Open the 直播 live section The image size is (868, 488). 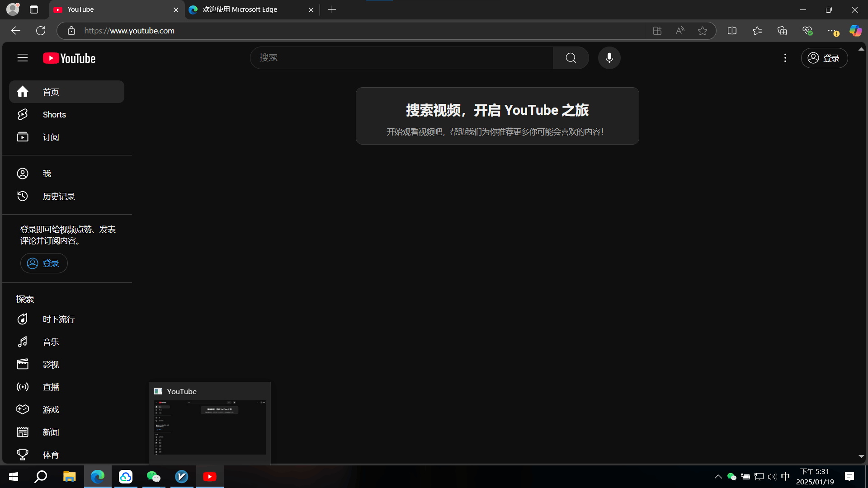coord(51,387)
